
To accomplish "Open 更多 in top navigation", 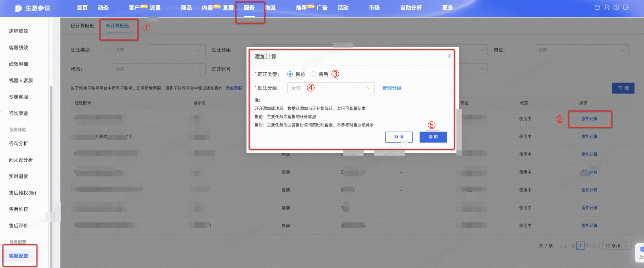I will 448,8.
